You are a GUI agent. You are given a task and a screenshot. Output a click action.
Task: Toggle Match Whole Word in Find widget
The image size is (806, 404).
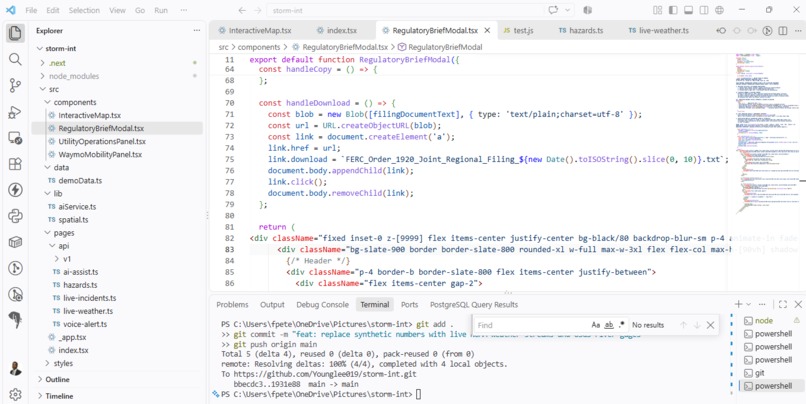point(609,325)
